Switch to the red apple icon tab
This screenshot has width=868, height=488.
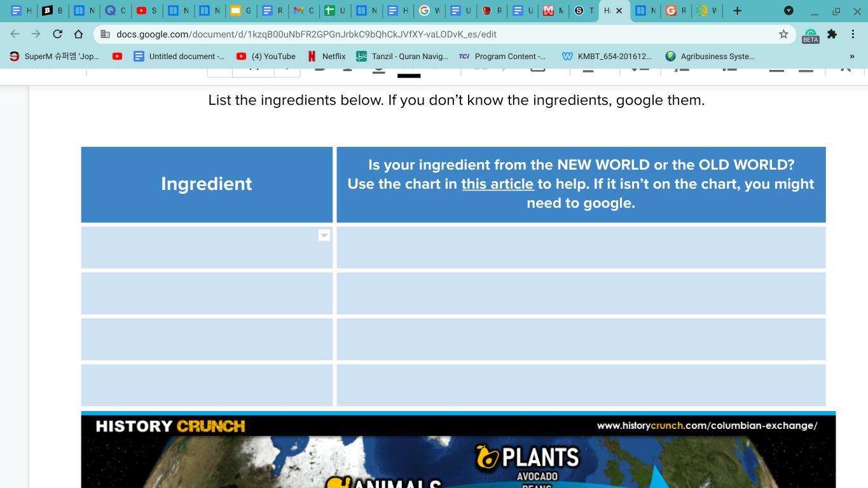[492, 11]
